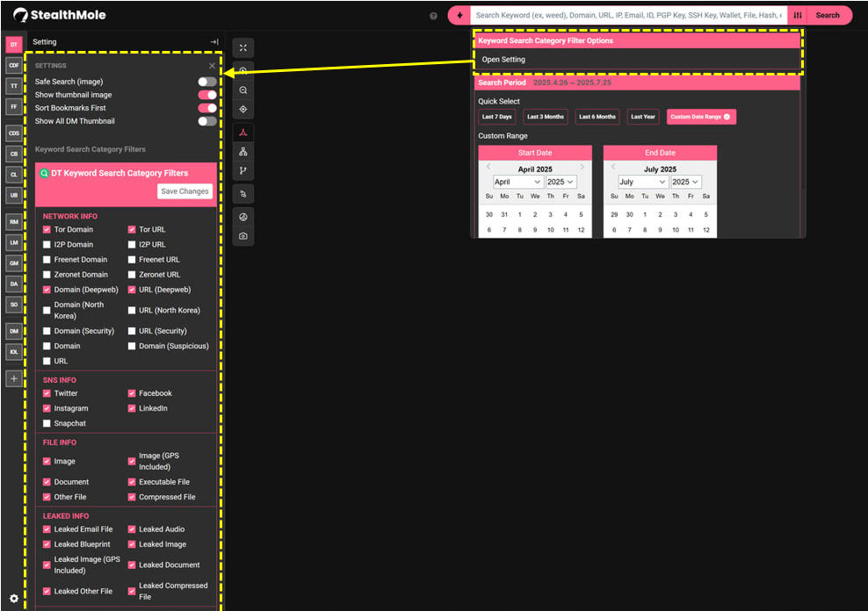
Task: Click the Search button
Action: click(x=828, y=16)
